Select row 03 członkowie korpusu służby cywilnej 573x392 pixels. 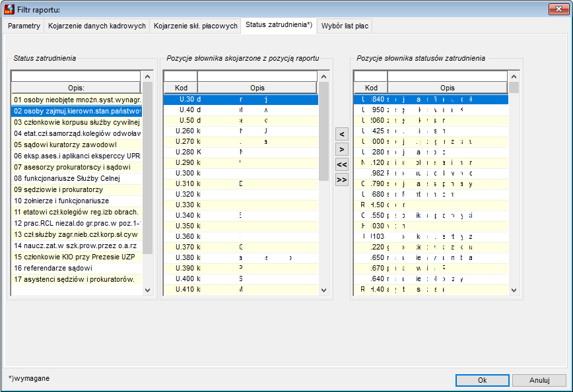(x=77, y=122)
